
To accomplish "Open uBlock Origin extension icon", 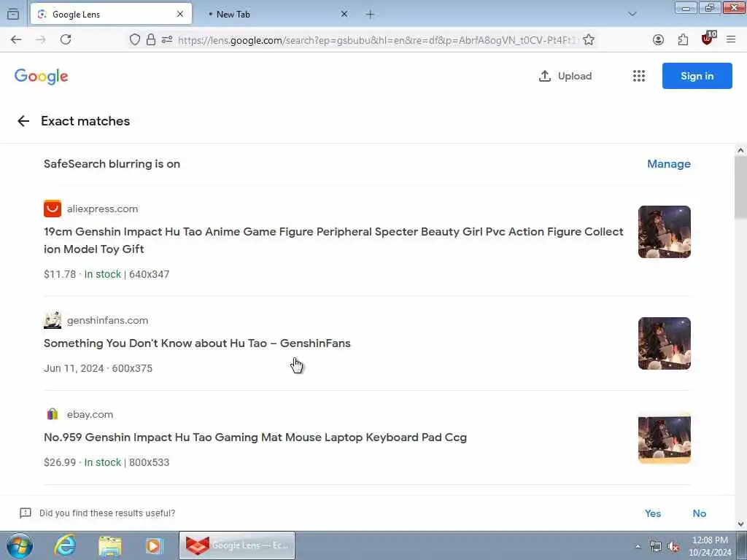I will [708, 38].
